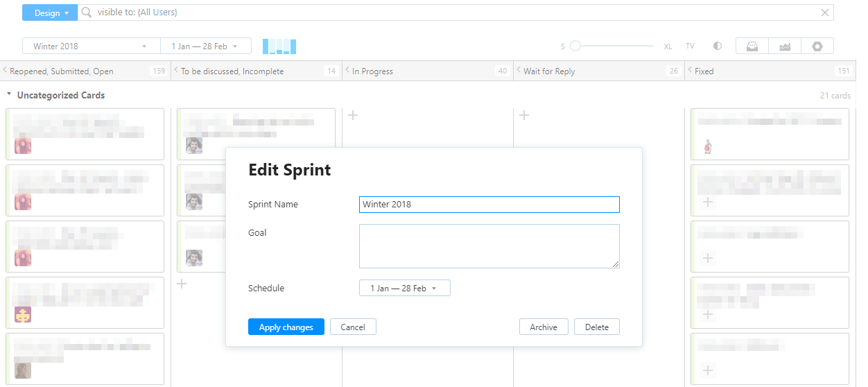Click the Archive button
This screenshot has height=387, width=868.
(544, 327)
